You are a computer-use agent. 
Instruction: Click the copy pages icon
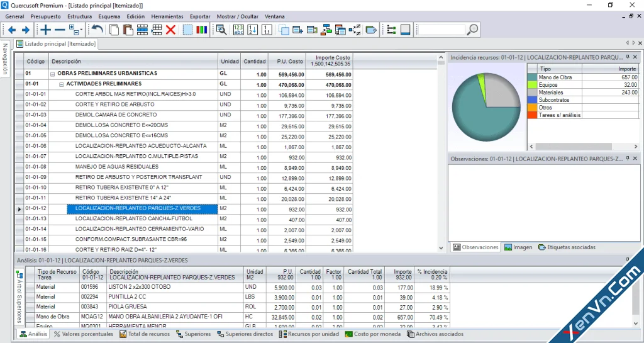[114, 30]
